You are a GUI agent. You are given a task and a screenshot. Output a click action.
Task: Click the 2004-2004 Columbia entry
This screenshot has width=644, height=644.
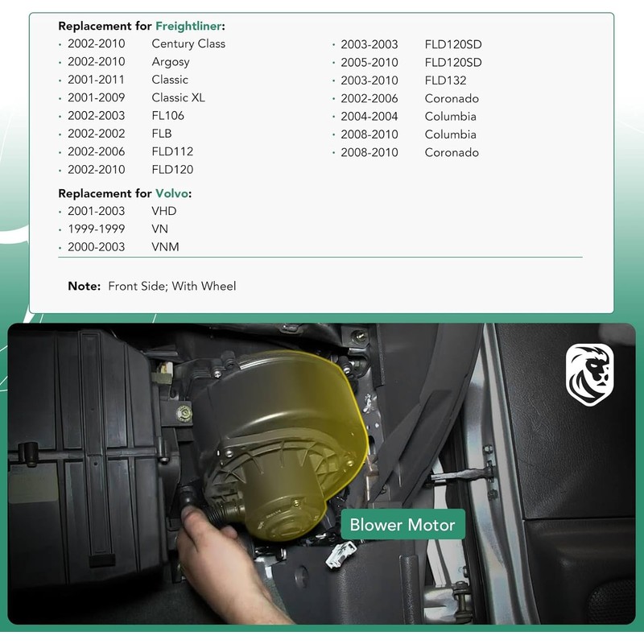click(408, 117)
